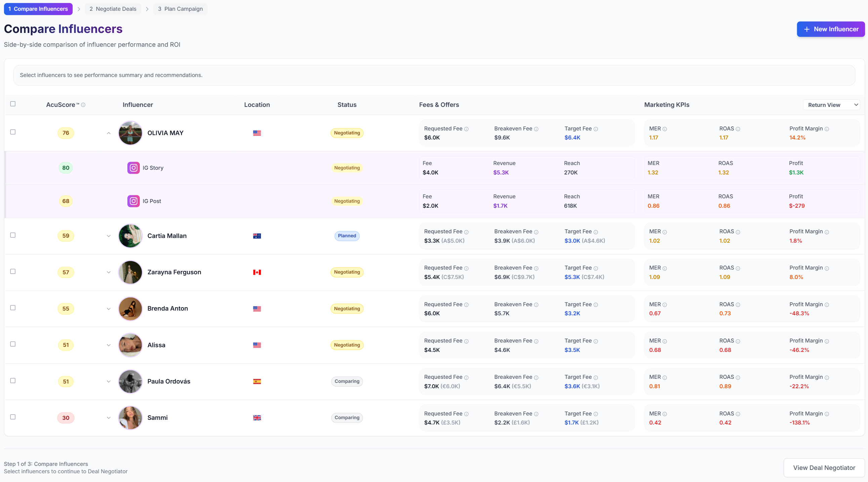Click the Instagram icon for IG Post
This screenshot has width=868, height=482.
[x=133, y=201]
